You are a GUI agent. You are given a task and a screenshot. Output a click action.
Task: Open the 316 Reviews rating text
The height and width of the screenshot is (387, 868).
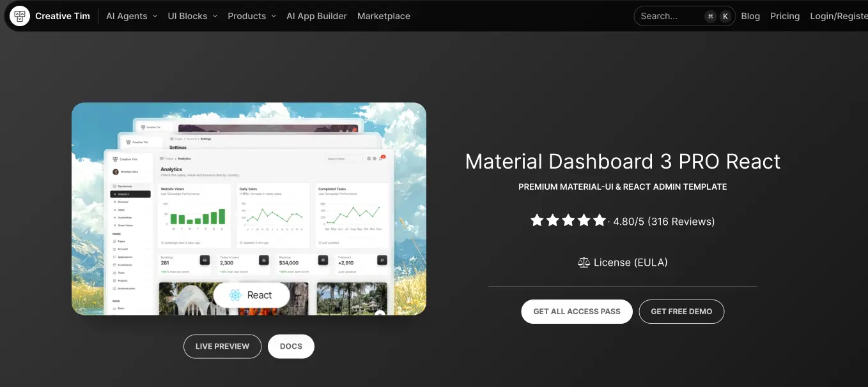[681, 222]
